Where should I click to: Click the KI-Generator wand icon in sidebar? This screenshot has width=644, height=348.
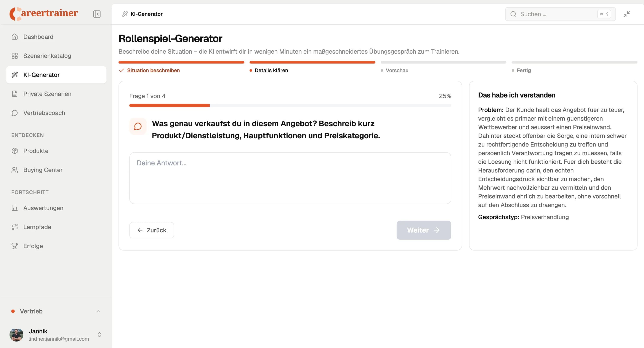point(15,75)
